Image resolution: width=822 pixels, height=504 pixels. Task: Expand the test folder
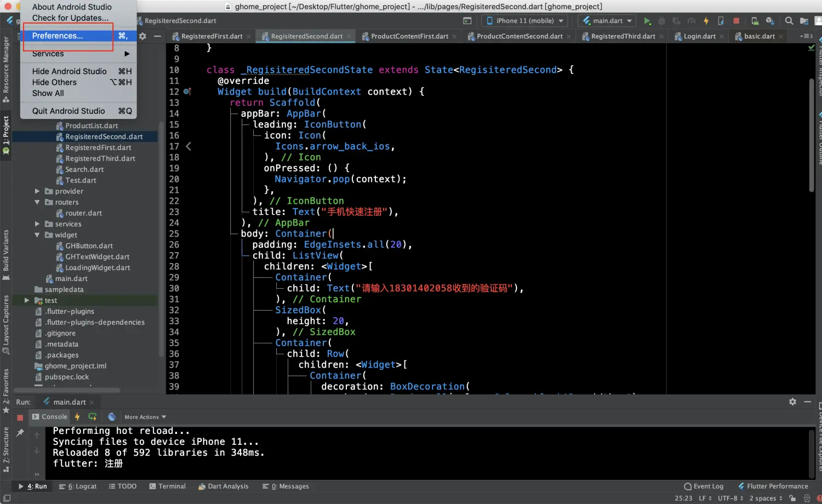[x=27, y=300]
